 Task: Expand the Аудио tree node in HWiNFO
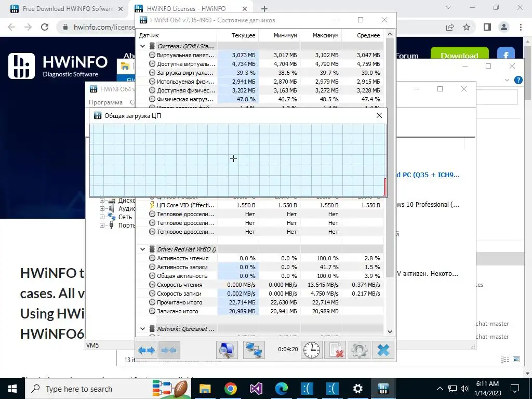pos(102,209)
